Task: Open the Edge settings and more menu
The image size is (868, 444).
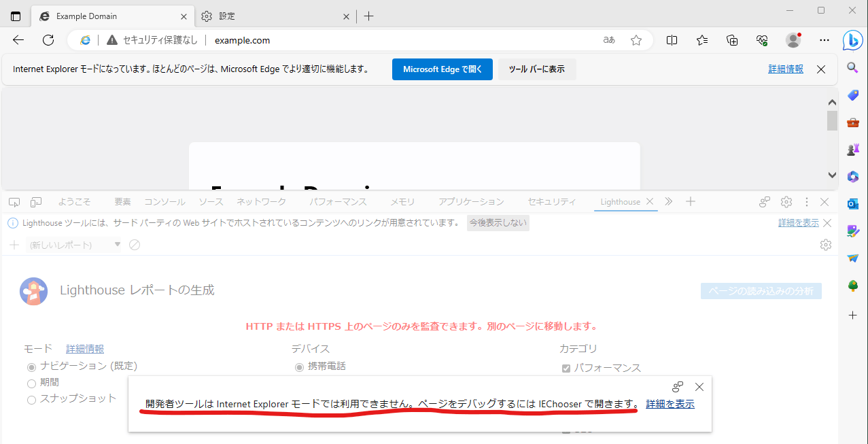Action: 824,40
